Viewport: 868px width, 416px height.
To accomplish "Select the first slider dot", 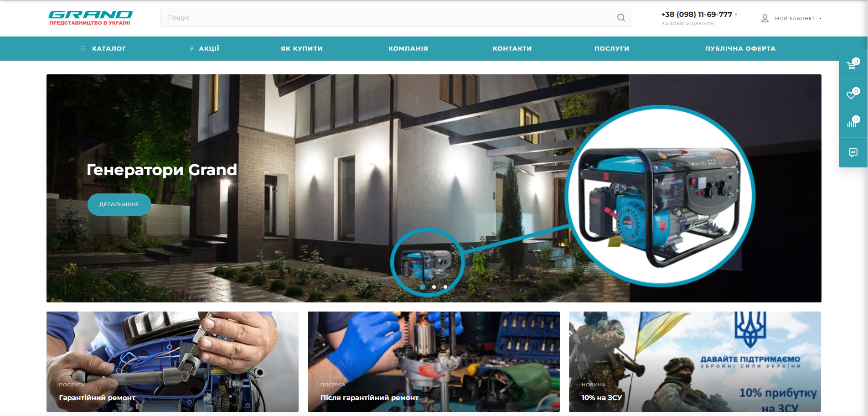I will click(423, 287).
